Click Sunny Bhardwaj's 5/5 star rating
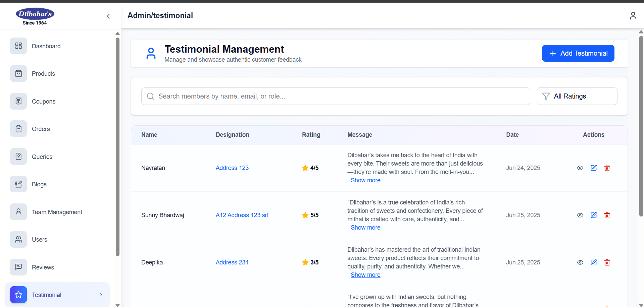This screenshot has width=644, height=307. point(310,215)
